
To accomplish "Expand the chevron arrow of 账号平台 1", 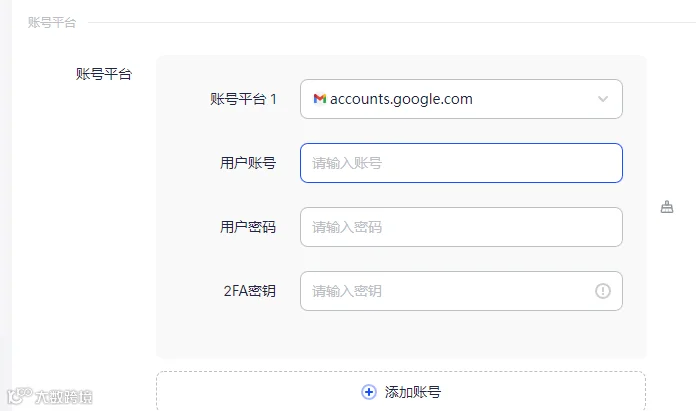I will pos(603,99).
